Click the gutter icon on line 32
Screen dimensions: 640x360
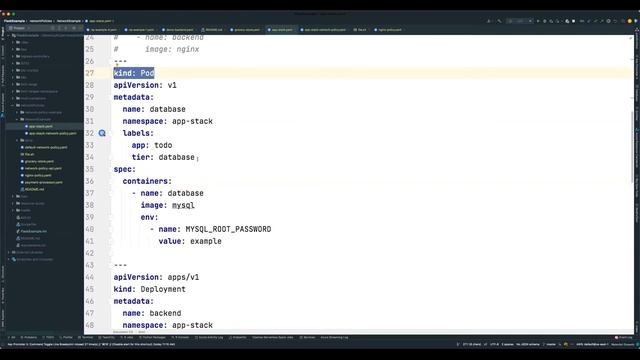102,133
